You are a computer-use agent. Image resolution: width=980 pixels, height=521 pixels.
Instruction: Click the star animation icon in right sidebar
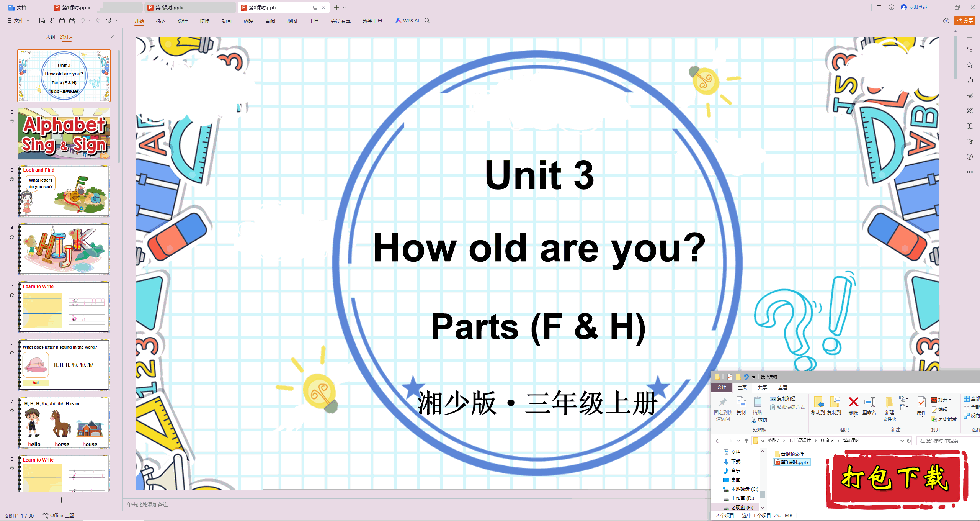point(970,65)
